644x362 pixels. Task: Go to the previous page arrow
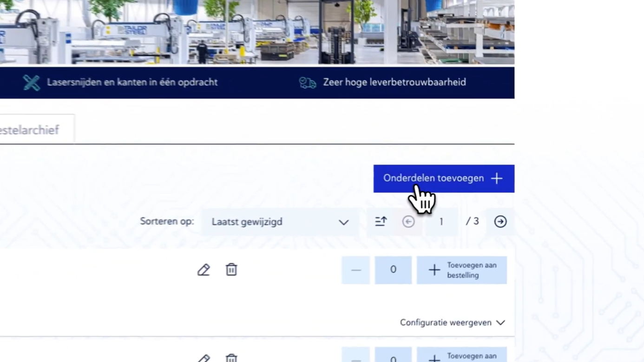coord(408,222)
